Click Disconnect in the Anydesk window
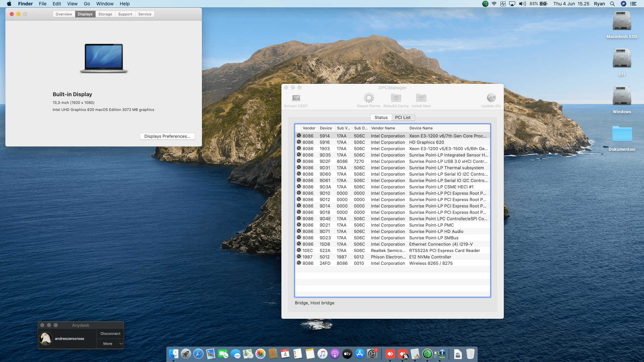Image resolution: width=644 pixels, height=362 pixels. click(x=110, y=334)
